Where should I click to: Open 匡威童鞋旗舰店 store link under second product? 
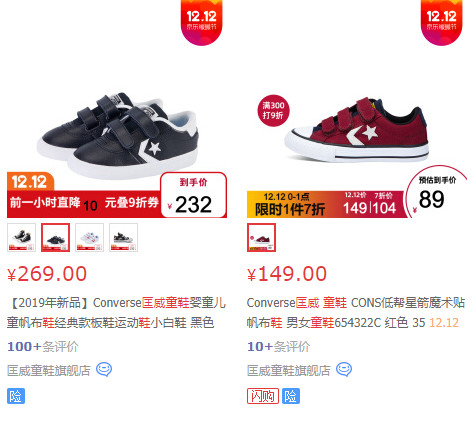[x=289, y=370]
